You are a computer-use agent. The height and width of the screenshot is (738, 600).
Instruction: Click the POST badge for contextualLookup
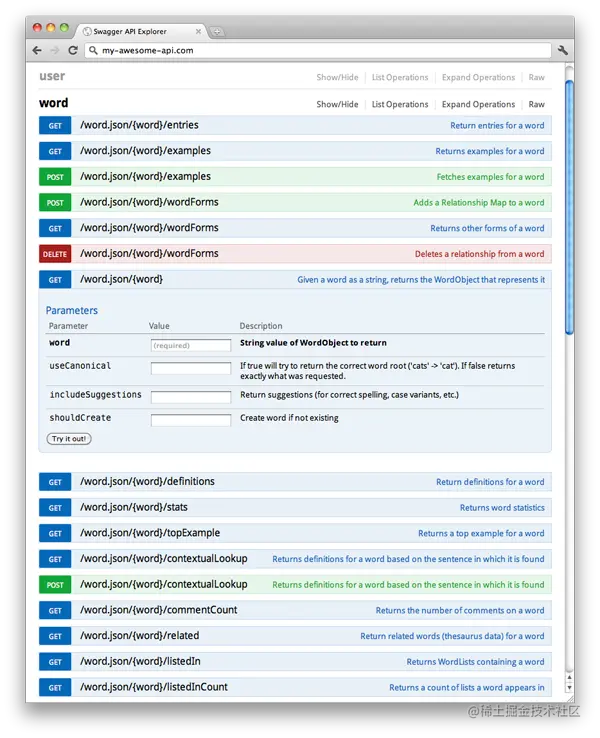tap(55, 585)
